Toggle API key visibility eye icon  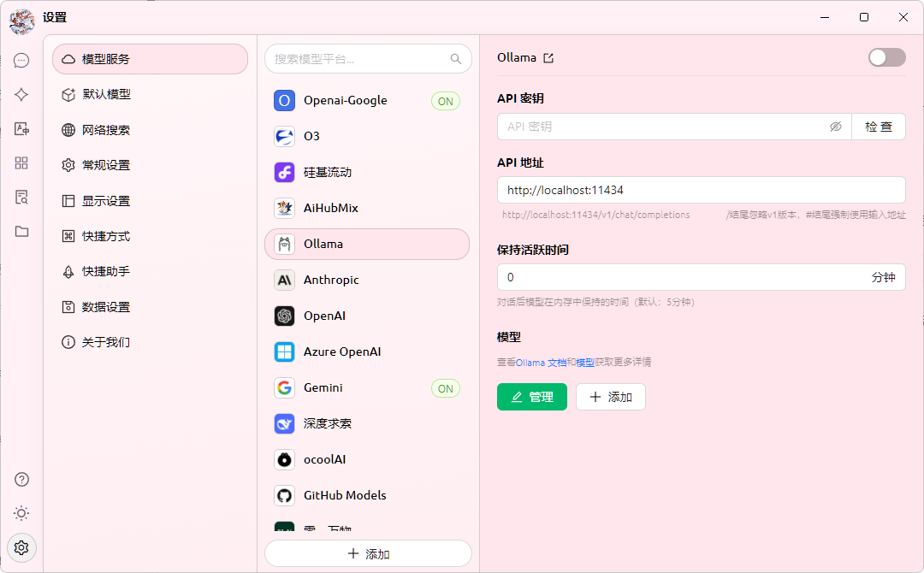click(836, 127)
